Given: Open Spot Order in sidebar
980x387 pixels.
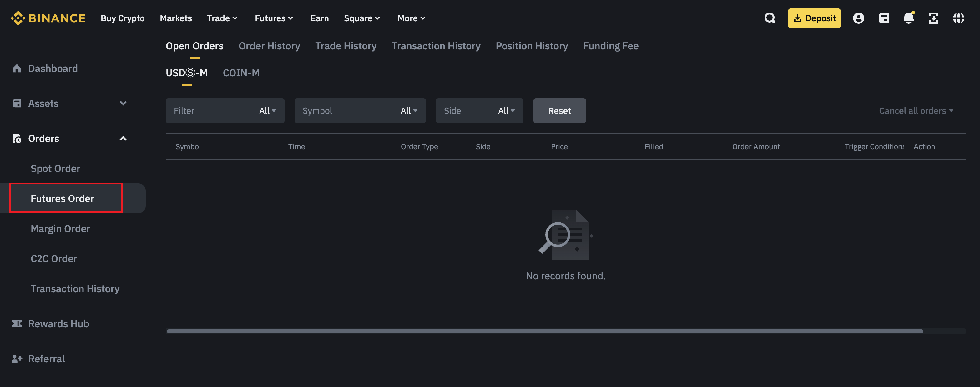Looking at the screenshot, I should coord(56,169).
